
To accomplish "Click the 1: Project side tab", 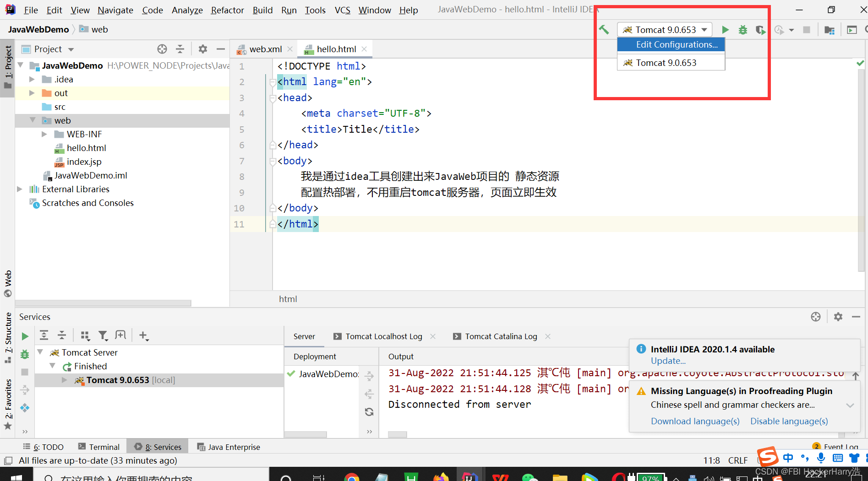I will (8, 67).
